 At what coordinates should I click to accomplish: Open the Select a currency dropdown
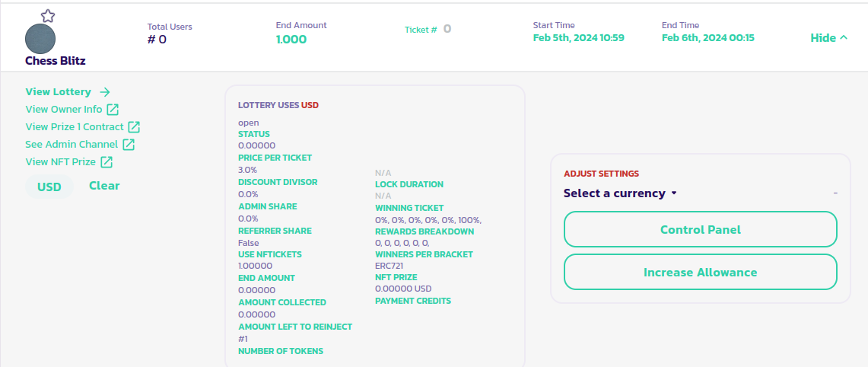(615, 193)
